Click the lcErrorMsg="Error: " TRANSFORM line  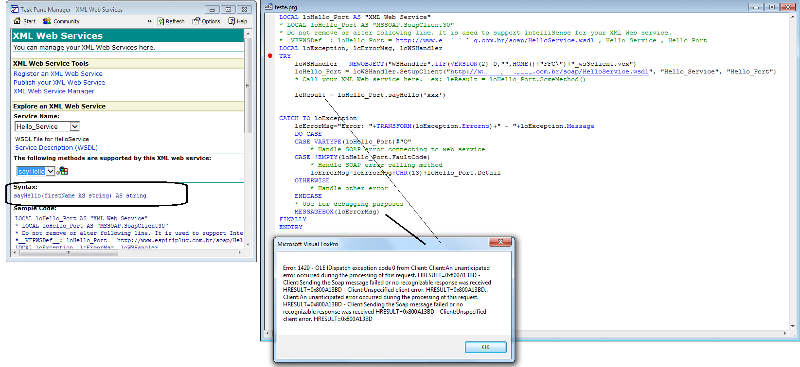[444, 126]
